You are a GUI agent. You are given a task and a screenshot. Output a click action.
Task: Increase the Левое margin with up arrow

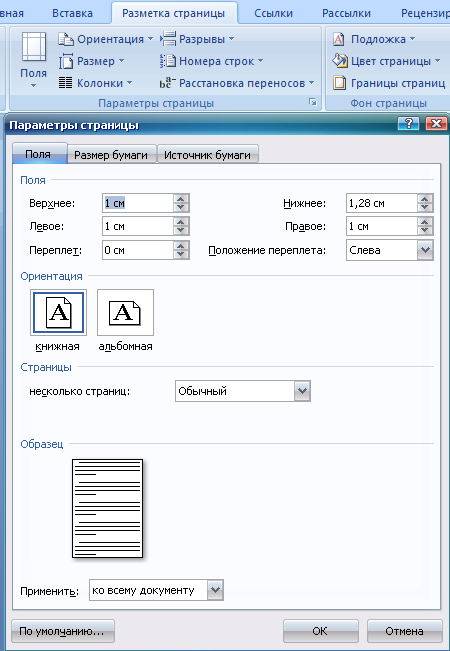(x=181, y=223)
